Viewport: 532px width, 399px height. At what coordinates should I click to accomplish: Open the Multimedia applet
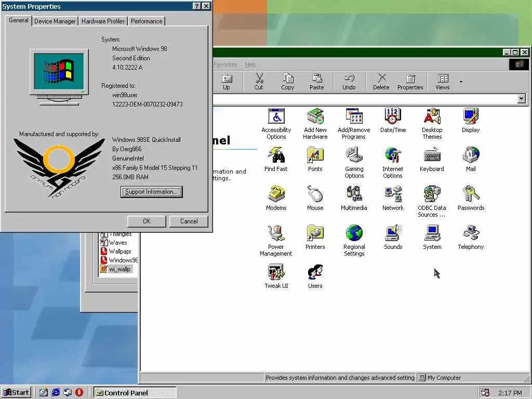(x=354, y=198)
